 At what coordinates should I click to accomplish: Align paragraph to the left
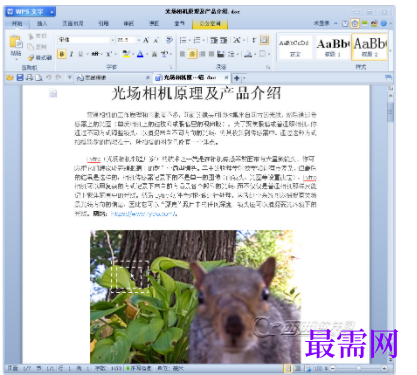click(182, 54)
